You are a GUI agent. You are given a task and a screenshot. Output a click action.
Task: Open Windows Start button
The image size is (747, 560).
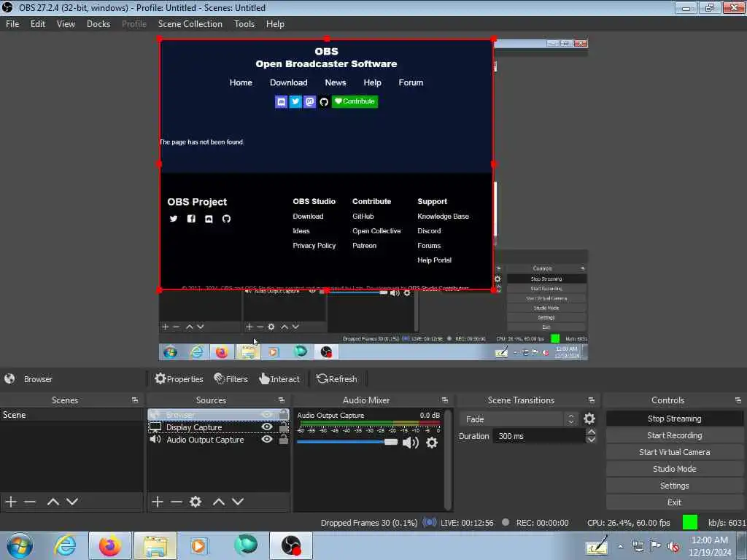click(20, 545)
